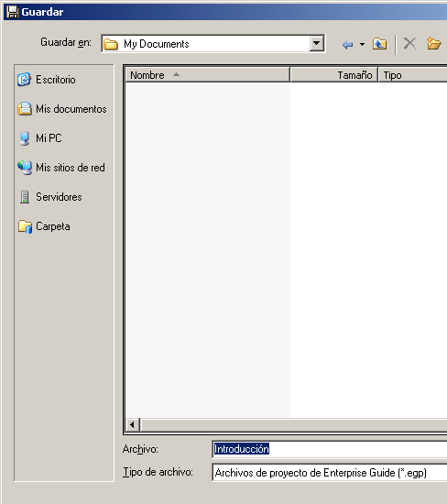Go up one folder level

coord(379,44)
